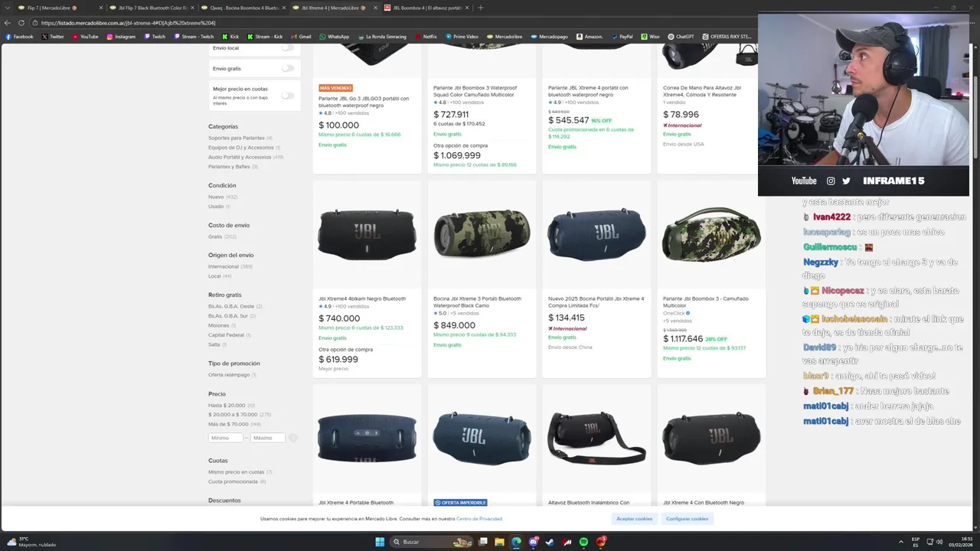The height and width of the screenshot is (551, 980).
Task: Filter price Hasta $ 20.000
Action: [227, 405]
